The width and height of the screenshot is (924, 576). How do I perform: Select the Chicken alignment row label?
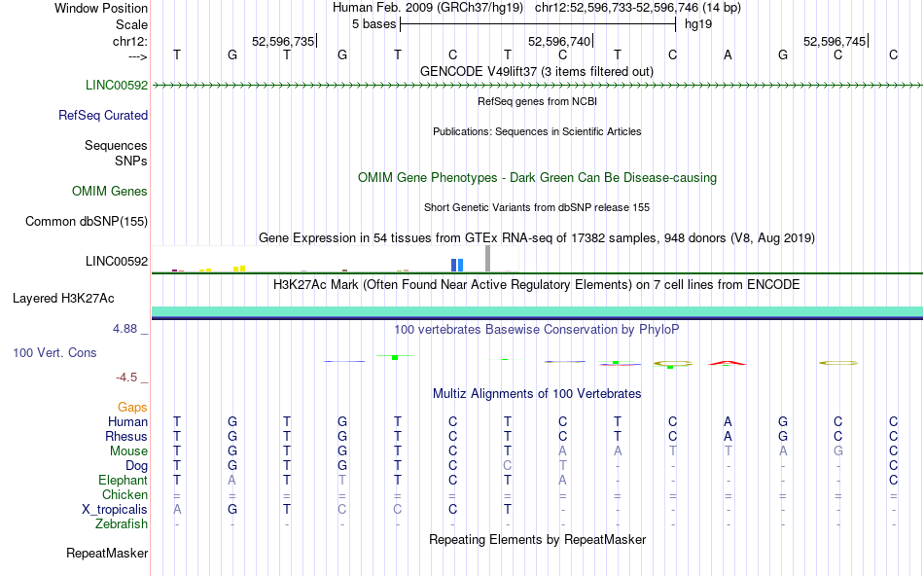tap(124, 494)
